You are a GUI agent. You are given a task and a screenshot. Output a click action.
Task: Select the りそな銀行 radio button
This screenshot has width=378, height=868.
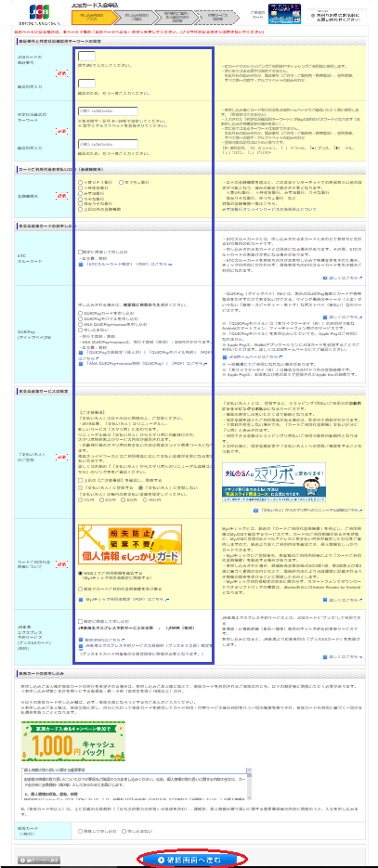(x=80, y=198)
